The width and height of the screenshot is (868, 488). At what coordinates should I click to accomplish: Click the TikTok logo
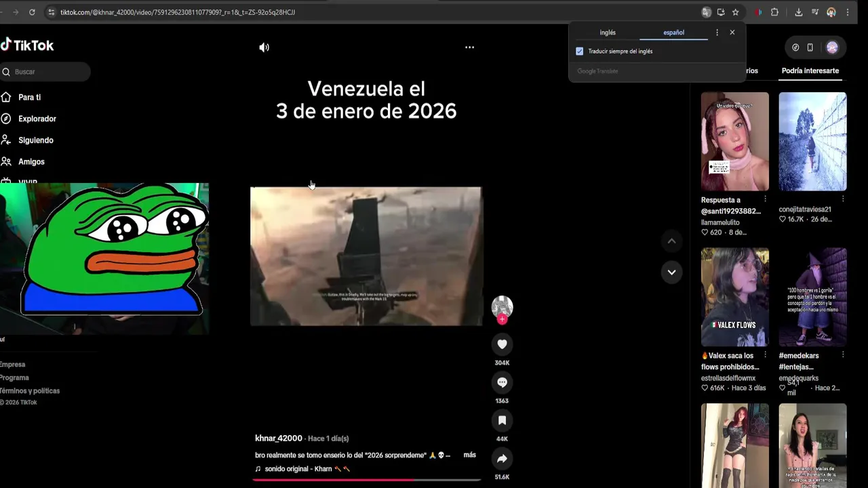pyautogui.click(x=27, y=45)
